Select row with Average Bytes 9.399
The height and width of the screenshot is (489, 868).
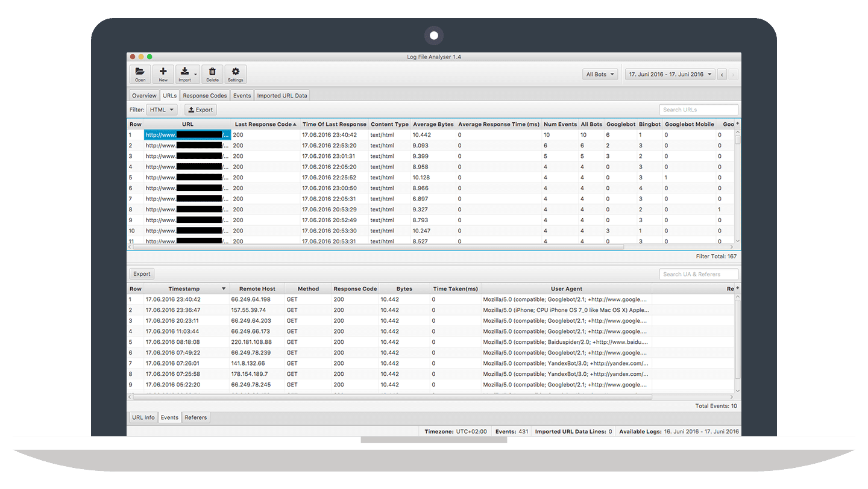(x=430, y=156)
